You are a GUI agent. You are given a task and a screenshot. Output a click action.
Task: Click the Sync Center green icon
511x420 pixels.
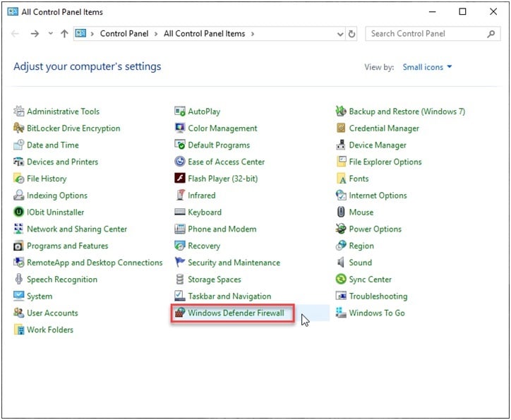tap(341, 280)
